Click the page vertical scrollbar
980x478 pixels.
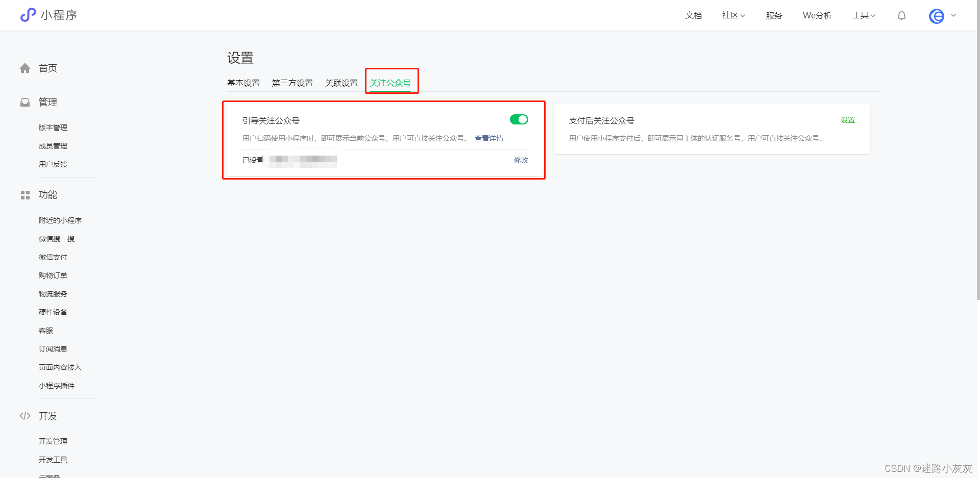[x=978, y=150]
